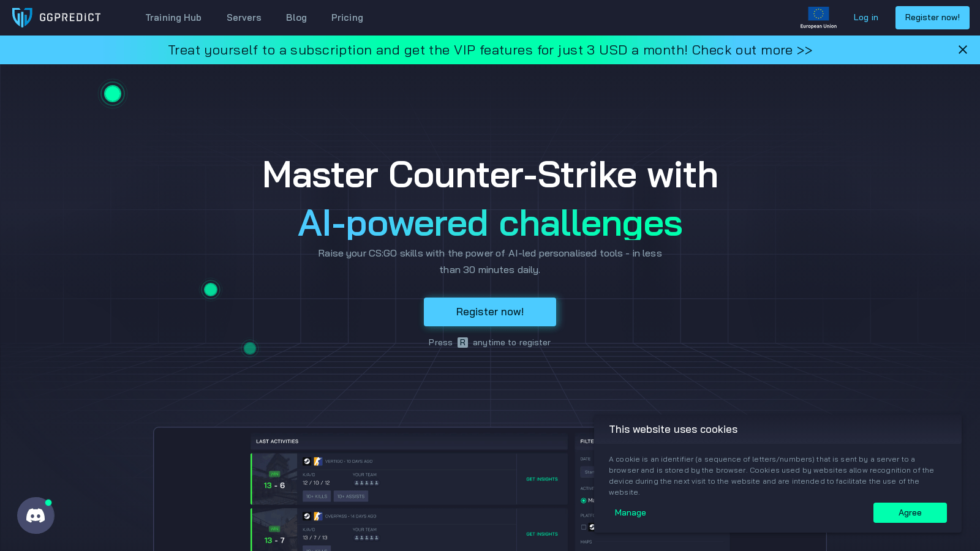Screen dimensions: 980x551
Task: Click the CS:GO icon in Overpass match row
Action: (x=318, y=516)
